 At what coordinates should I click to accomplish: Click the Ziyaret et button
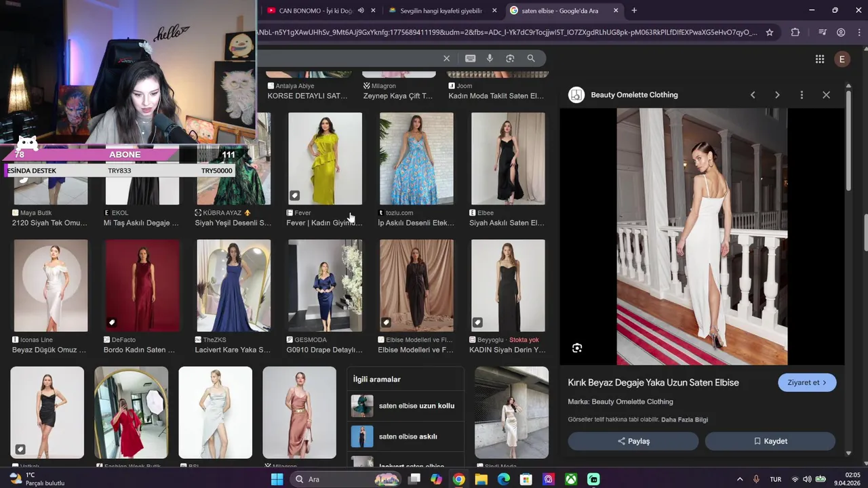[806, 382]
